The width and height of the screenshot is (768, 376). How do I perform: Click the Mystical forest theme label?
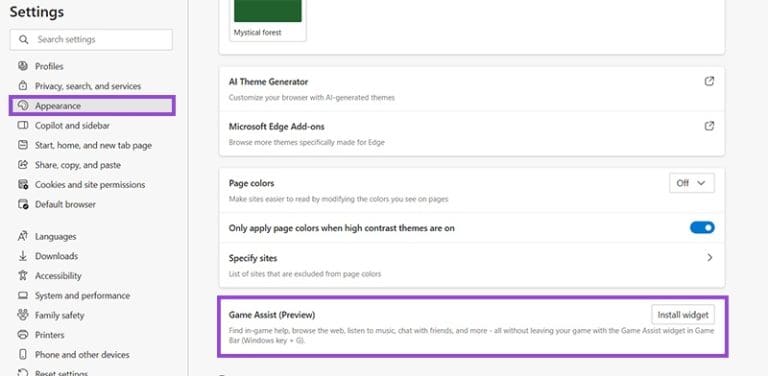click(x=258, y=32)
